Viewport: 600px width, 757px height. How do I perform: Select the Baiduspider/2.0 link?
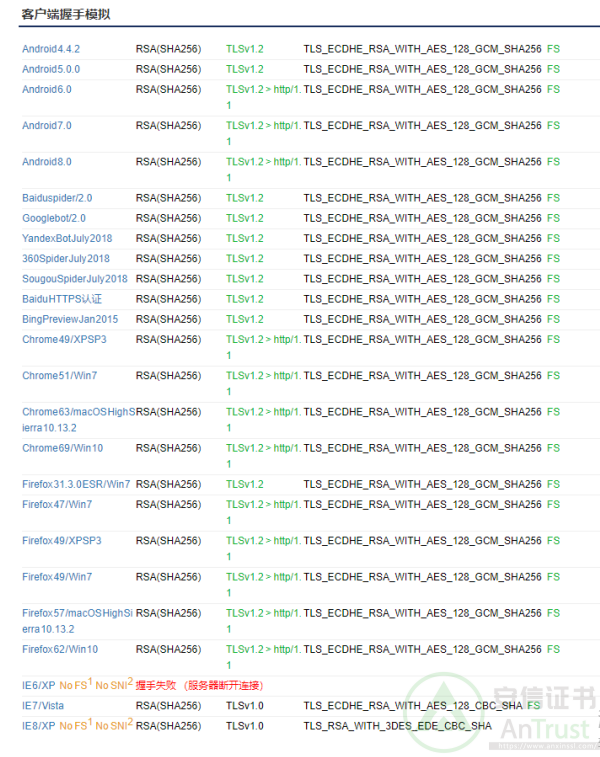(x=57, y=198)
